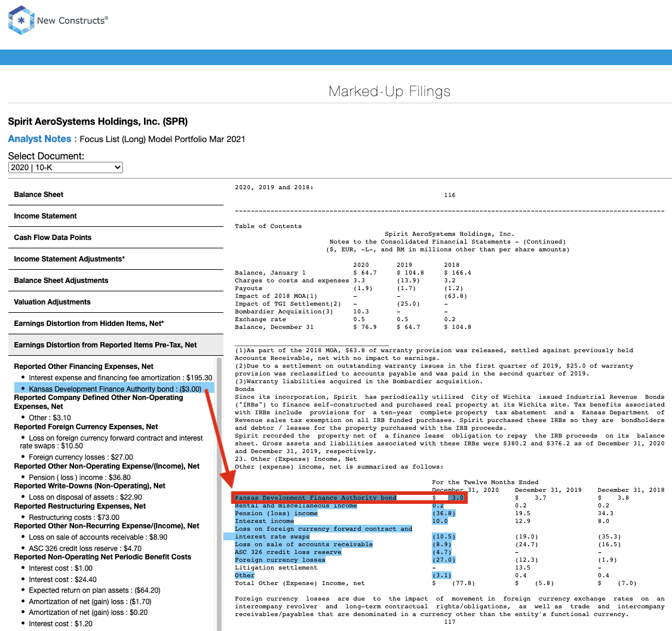The width and height of the screenshot is (672, 631).
Task: Select Pension (loss) income : $36.80 item
Action: (79, 477)
